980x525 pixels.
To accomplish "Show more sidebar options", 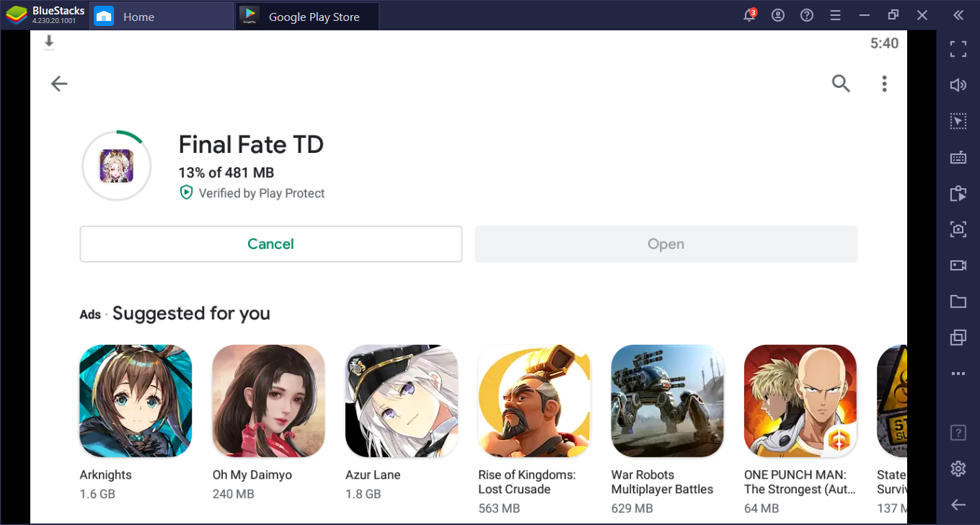I will (958, 374).
